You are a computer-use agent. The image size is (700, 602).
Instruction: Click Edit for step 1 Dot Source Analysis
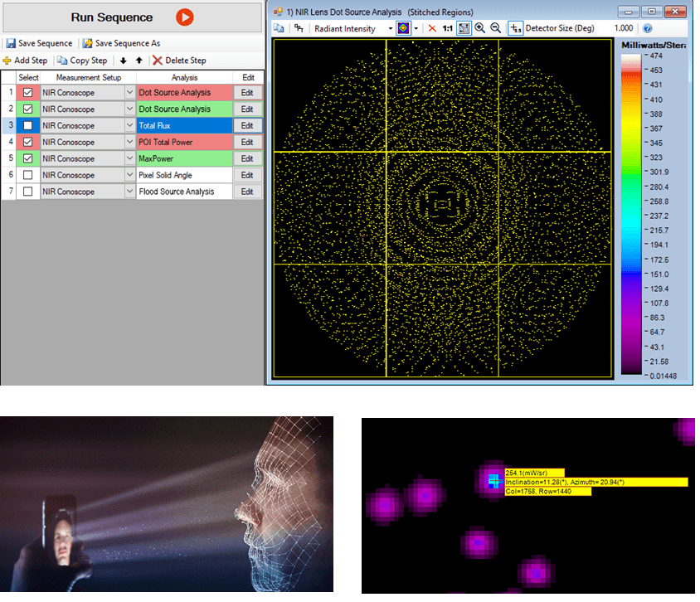pyautogui.click(x=247, y=92)
